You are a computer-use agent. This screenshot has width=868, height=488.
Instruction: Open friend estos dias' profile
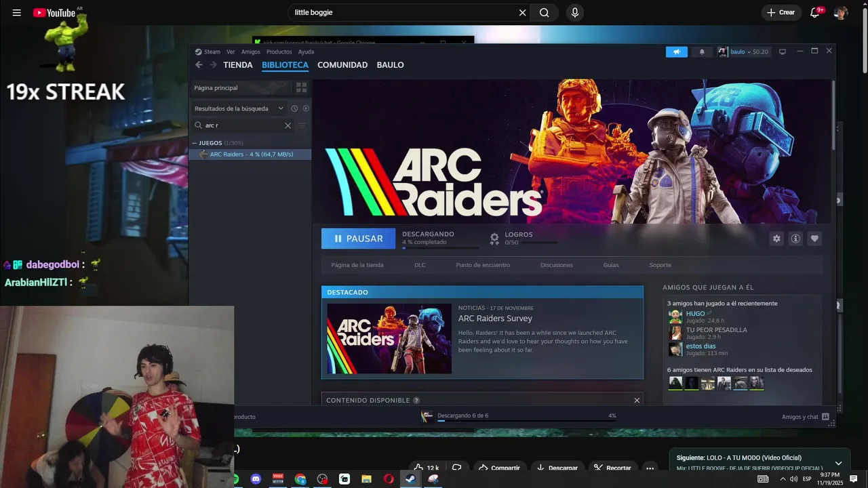pos(701,346)
